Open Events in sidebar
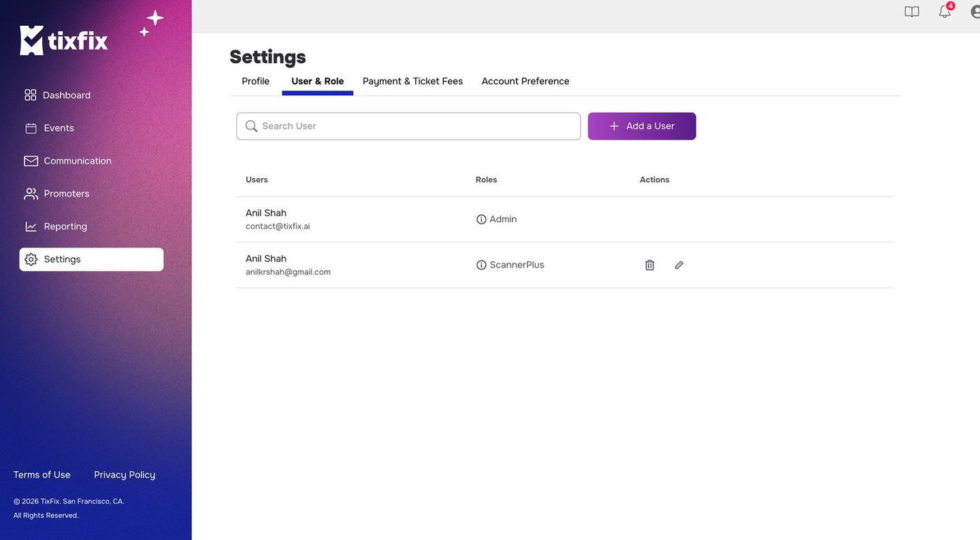The height and width of the screenshot is (540, 980). pos(50,128)
